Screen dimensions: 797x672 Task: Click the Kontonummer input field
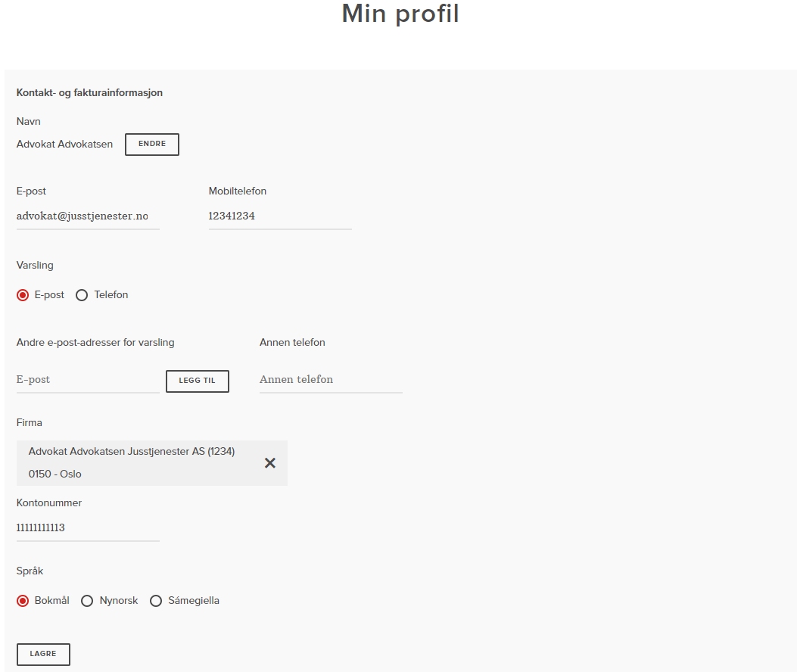click(x=88, y=529)
